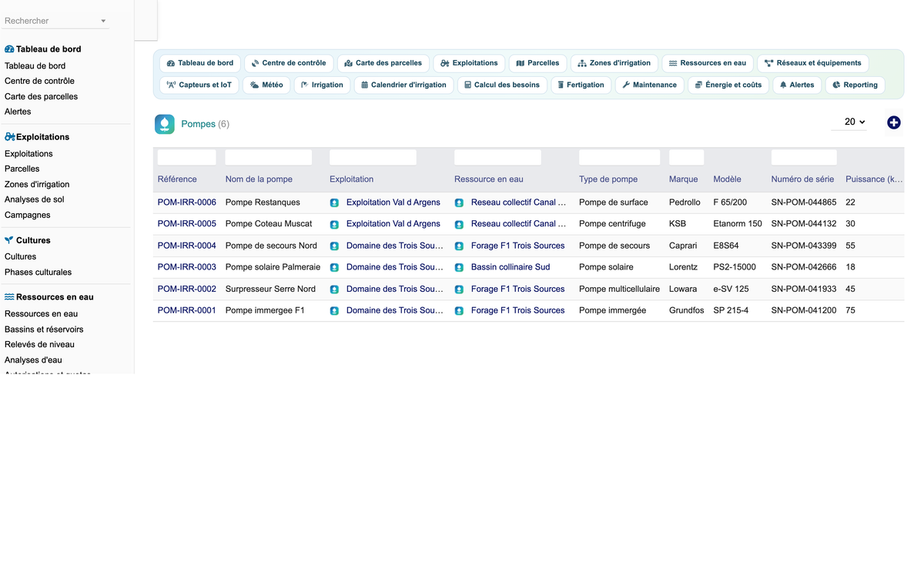Open Reporting toolbar tab
This screenshot has height=572, width=924.
(x=855, y=85)
